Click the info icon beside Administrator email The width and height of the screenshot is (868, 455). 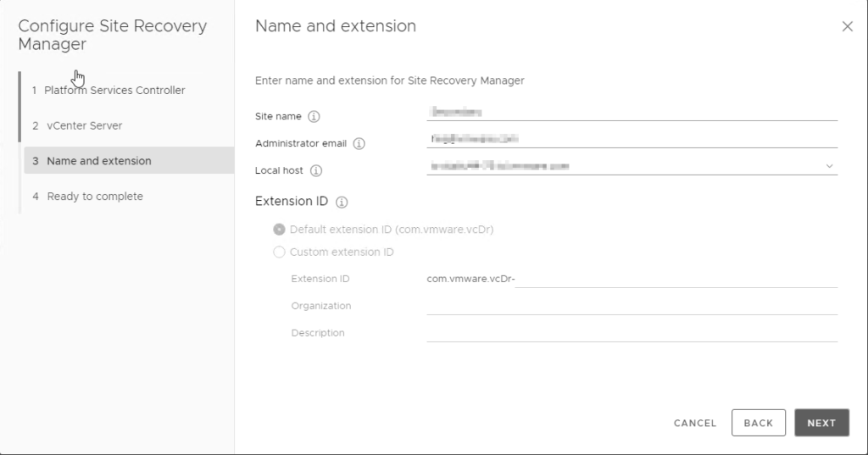tap(359, 144)
